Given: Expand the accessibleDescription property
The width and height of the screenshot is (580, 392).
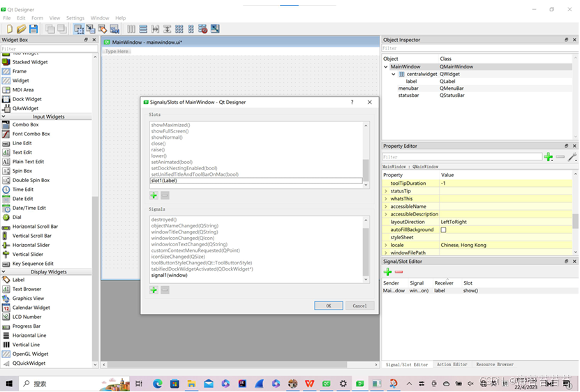Looking at the screenshot, I should tap(386, 214).
